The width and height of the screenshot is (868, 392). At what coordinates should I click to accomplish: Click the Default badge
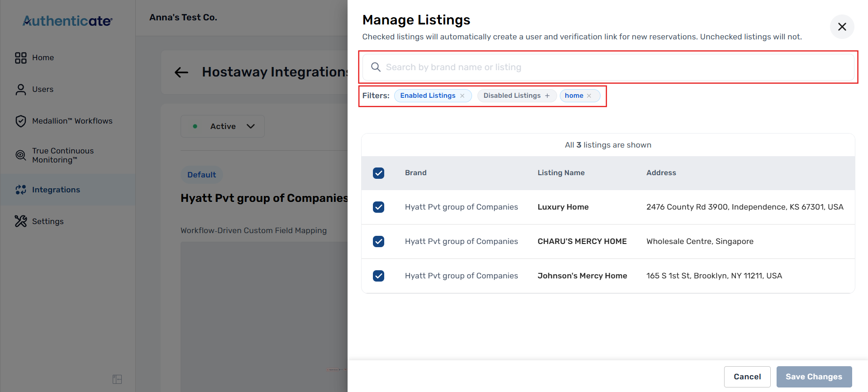(x=202, y=175)
